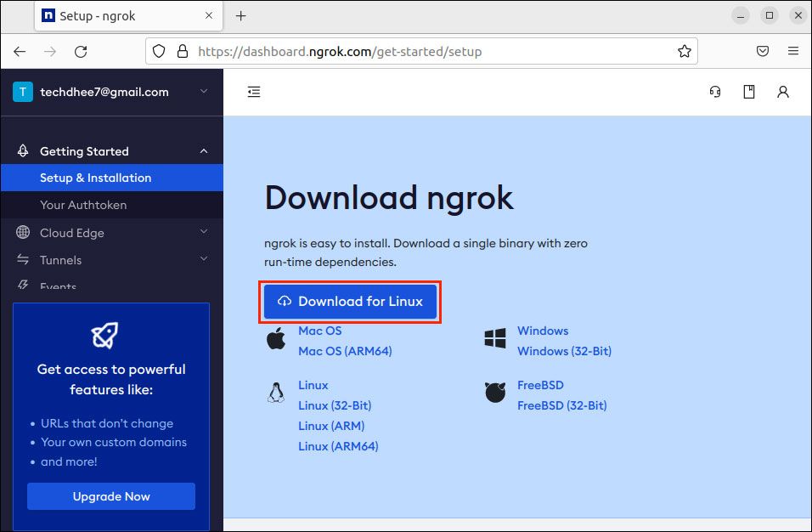Open the tracking protection shield icon
The width and height of the screenshot is (812, 532).
tap(159, 51)
